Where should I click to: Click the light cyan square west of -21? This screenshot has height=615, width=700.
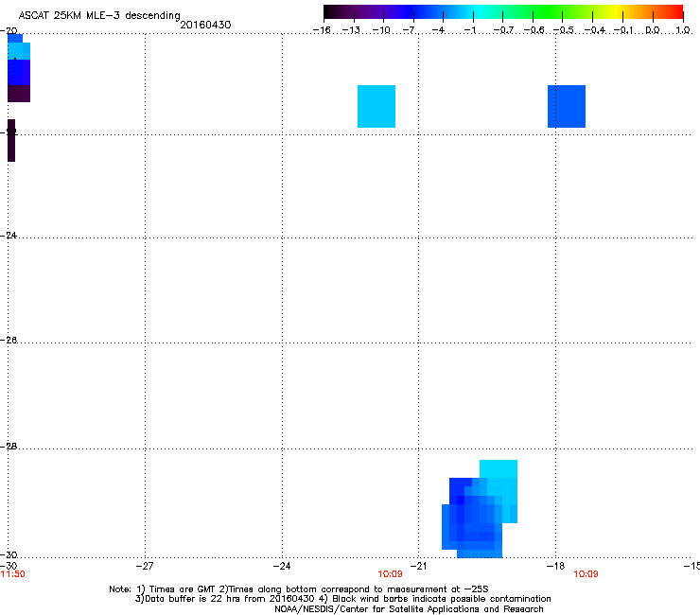point(376,106)
